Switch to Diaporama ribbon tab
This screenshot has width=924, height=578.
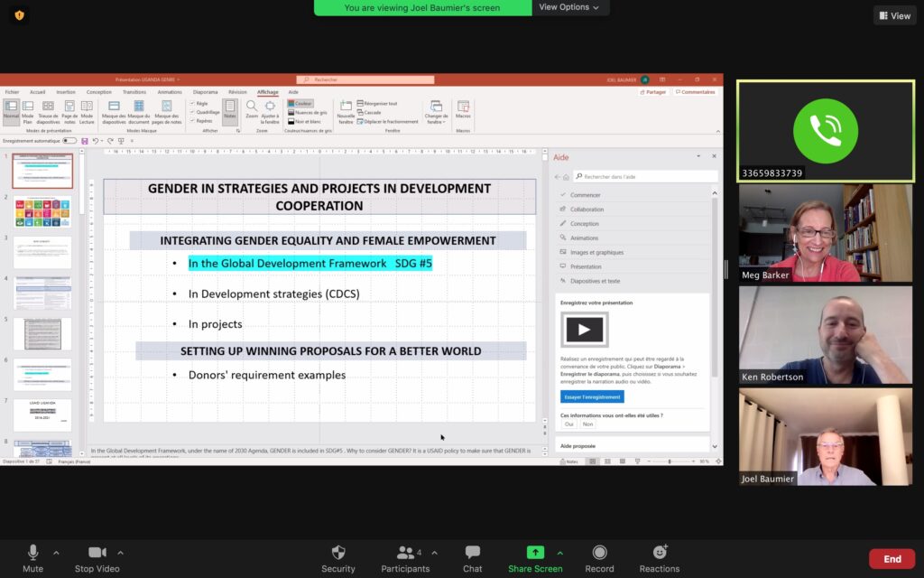(x=205, y=92)
